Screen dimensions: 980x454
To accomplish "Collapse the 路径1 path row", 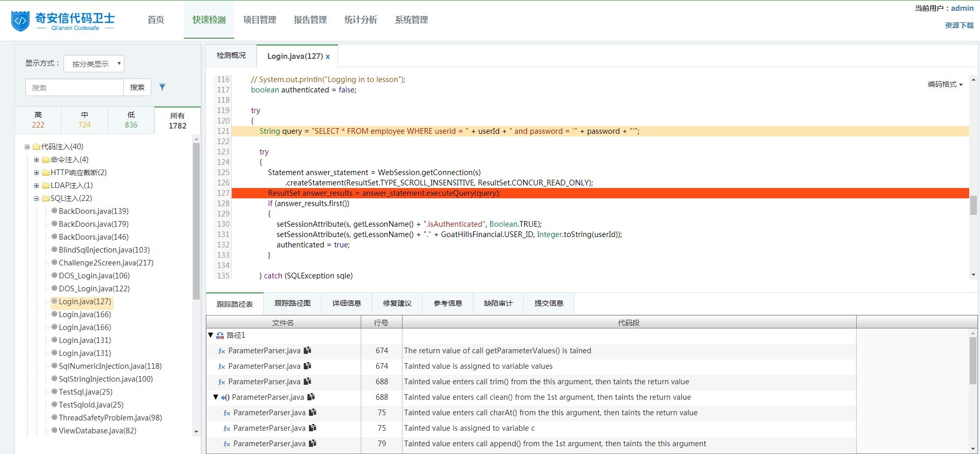I will point(211,335).
